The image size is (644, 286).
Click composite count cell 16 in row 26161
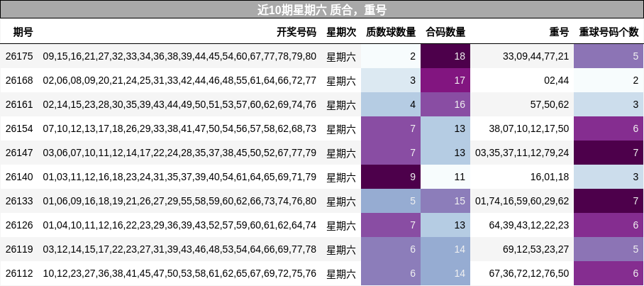[445, 104]
